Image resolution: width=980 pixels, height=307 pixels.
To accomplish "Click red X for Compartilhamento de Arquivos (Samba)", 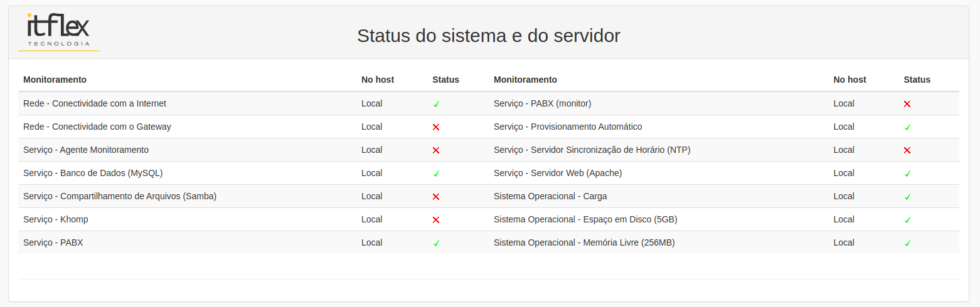I will pos(436,197).
